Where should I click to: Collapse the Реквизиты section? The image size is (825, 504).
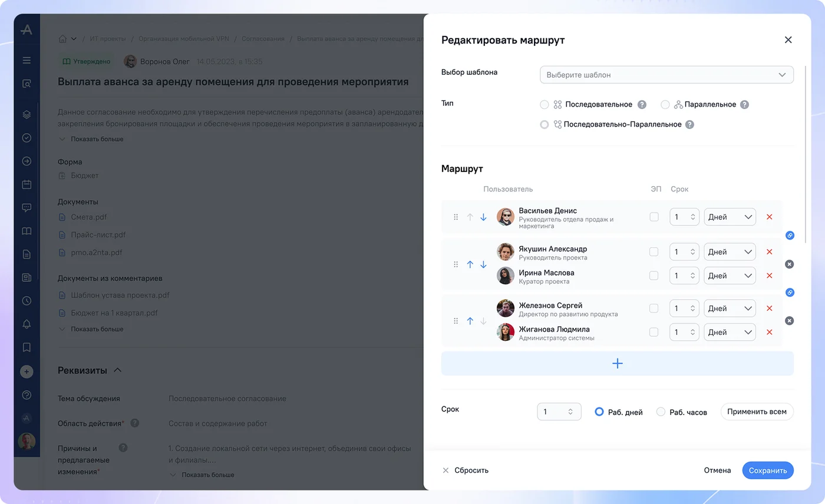[x=117, y=370]
